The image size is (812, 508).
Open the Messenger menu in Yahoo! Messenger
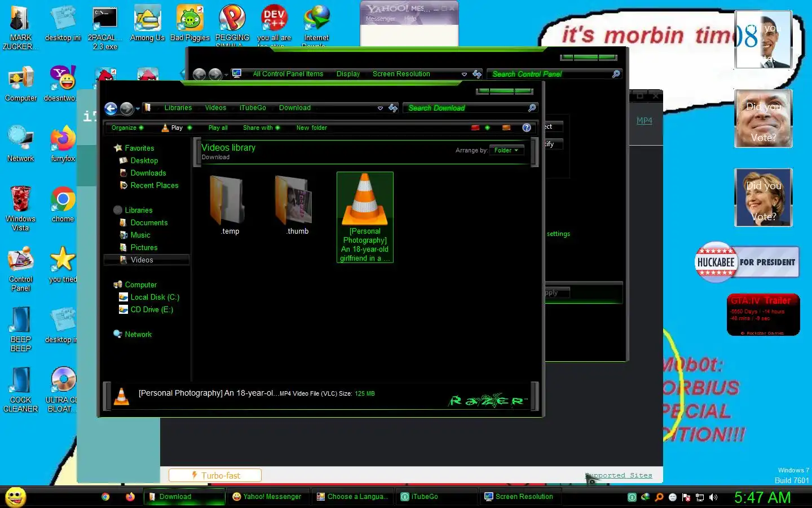pyautogui.click(x=381, y=19)
